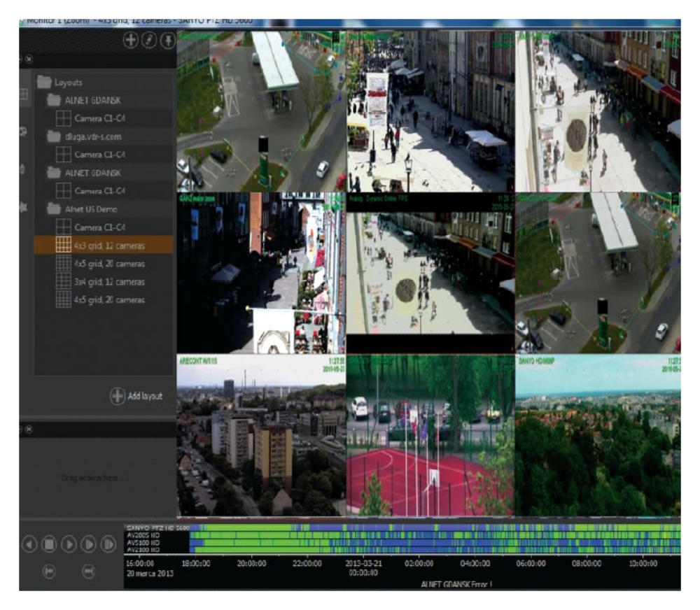Viewport: 700px width, 610px height.
Task: Select the ARECONT AV5105 camera feed
Action: click(x=260, y=435)
